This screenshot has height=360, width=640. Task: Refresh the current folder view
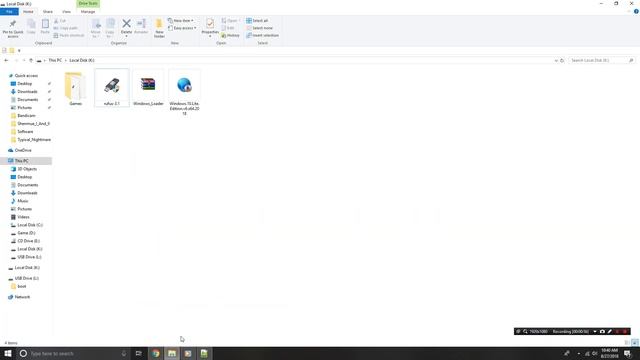click(x=562, y=60)
